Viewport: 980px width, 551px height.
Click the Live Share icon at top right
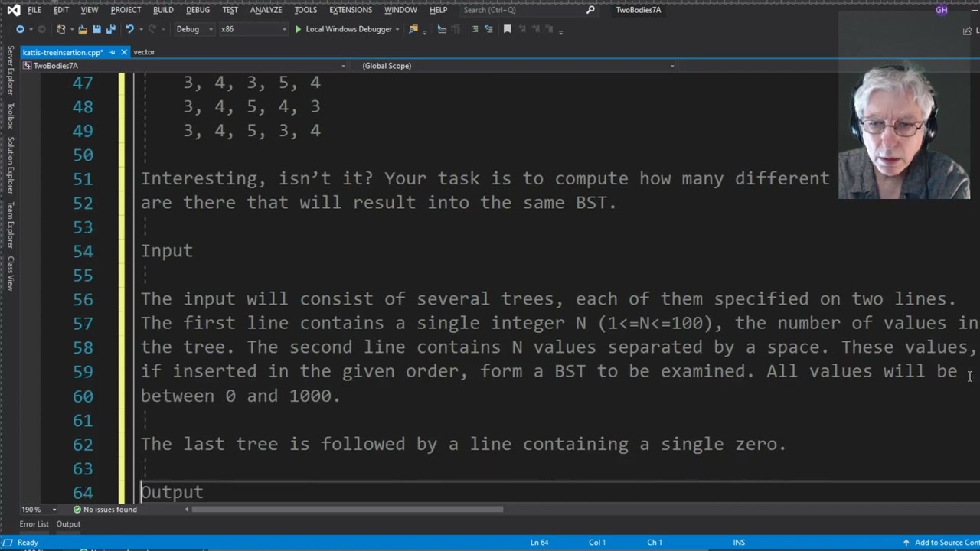967,31
